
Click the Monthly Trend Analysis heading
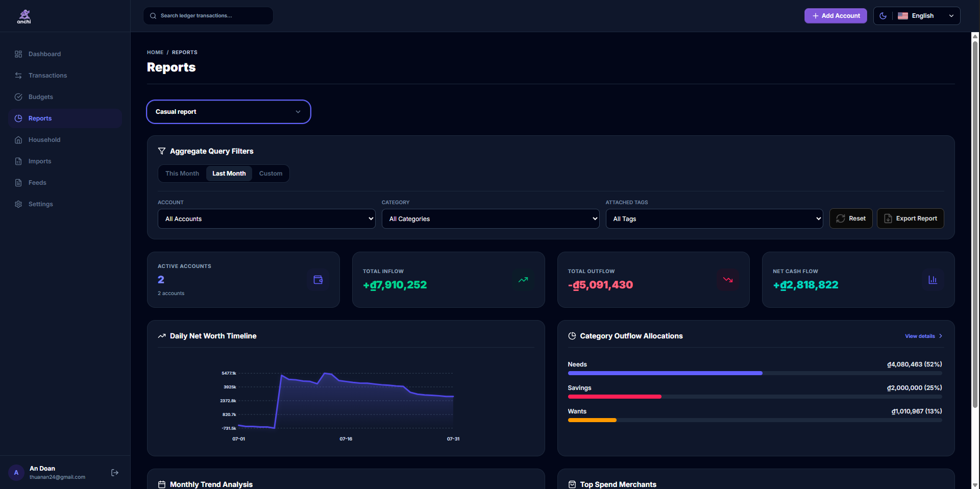pyautogui.click(x=211, y=484)
